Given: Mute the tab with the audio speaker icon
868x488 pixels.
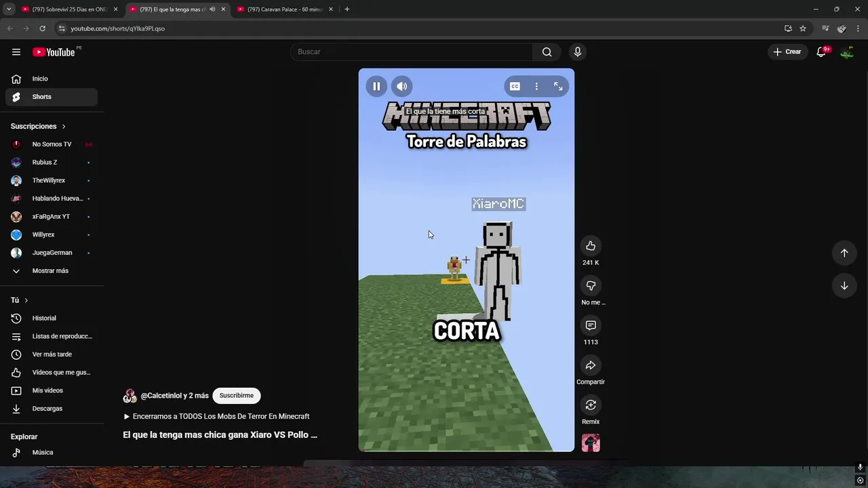Looking at the screenshot, I should (212, 9).
